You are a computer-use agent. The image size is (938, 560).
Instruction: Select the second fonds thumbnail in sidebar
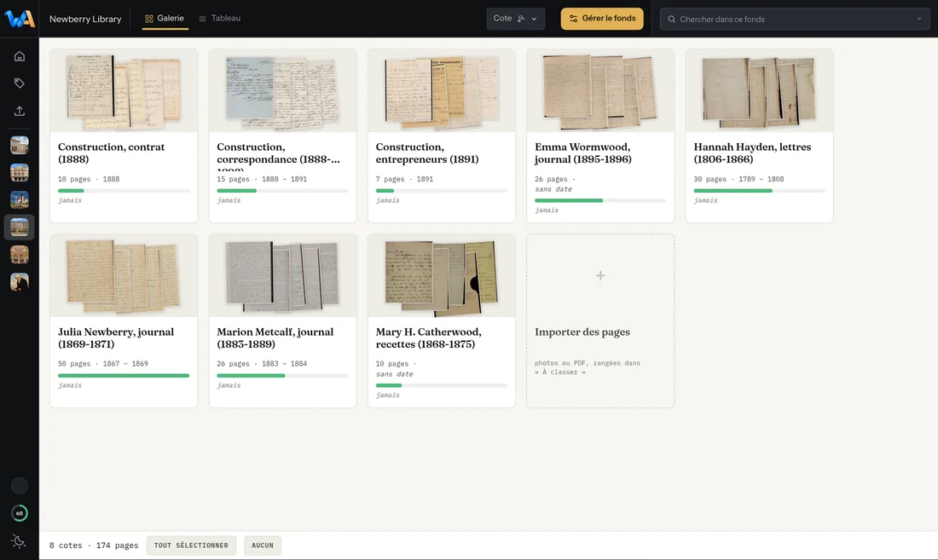point(19,173)
